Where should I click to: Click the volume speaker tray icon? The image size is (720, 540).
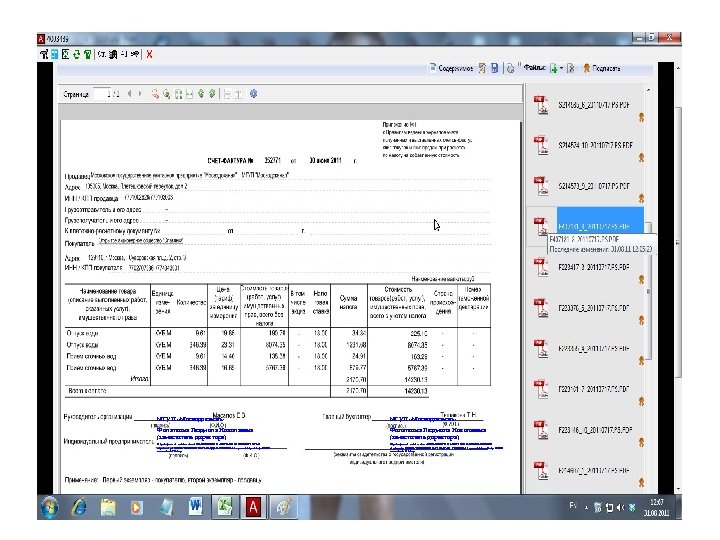click(x=620, y=507)
